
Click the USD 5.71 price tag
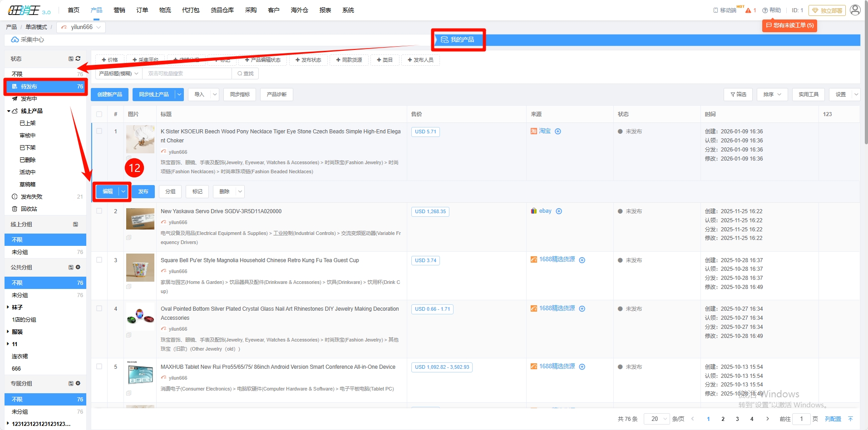tap(425, 132)
